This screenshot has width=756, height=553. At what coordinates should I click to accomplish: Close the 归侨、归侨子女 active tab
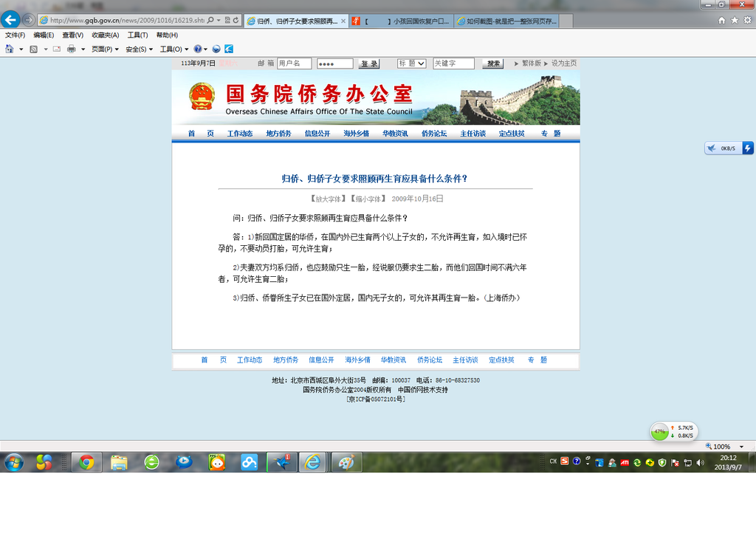(x=343, y=21)
